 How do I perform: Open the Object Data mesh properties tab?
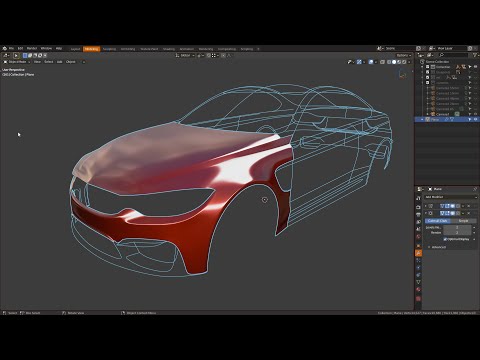pyautogui.click(x=419, y=283)
